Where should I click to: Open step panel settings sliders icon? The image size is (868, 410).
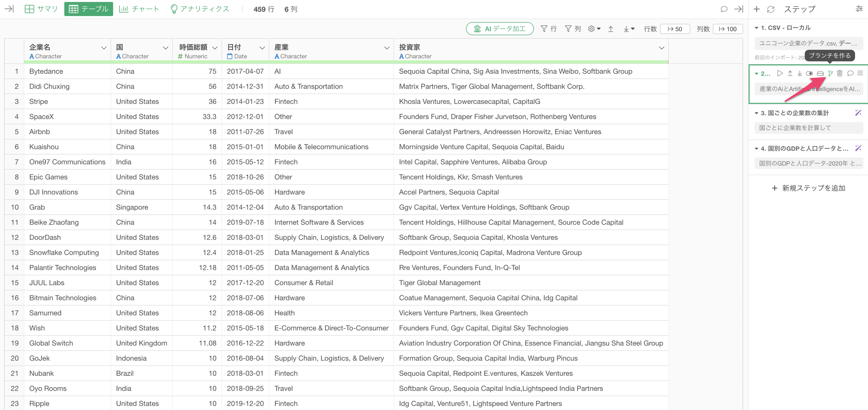point(859,9)
